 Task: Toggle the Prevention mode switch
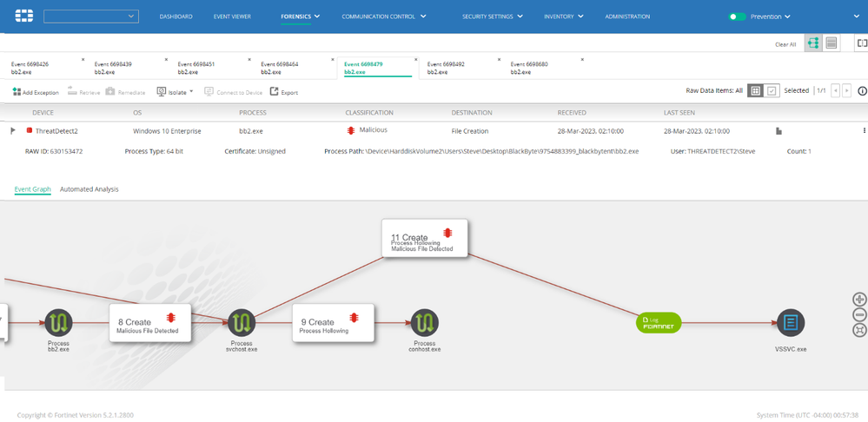tap(737, 16)
